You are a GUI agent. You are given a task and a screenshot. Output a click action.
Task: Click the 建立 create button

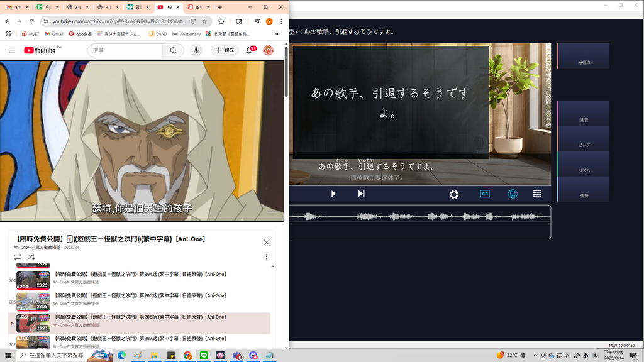point(225,50)
